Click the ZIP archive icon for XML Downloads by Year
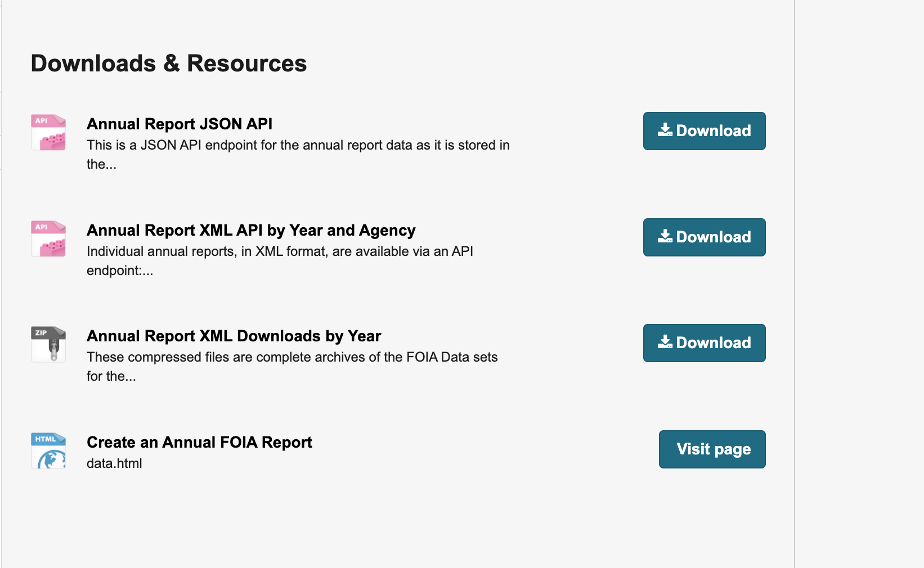This screenshot has width=924, height=568. click(x=48, y=345)
